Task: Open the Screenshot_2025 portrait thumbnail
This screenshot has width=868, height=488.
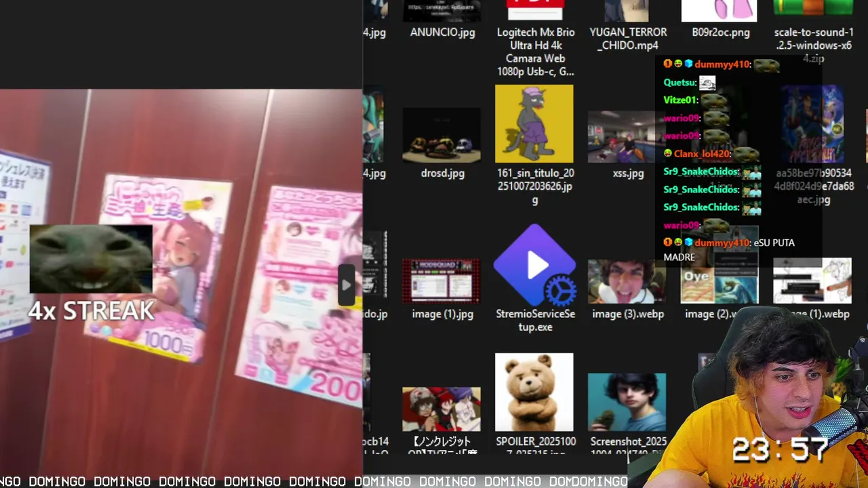Action: tap(627, 402)
